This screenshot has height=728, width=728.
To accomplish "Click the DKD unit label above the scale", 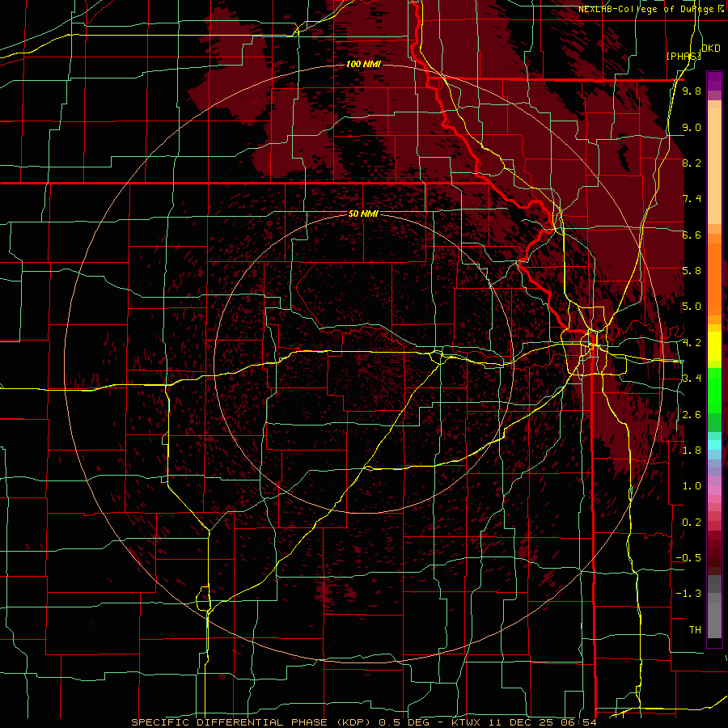I will coord(711,49).
